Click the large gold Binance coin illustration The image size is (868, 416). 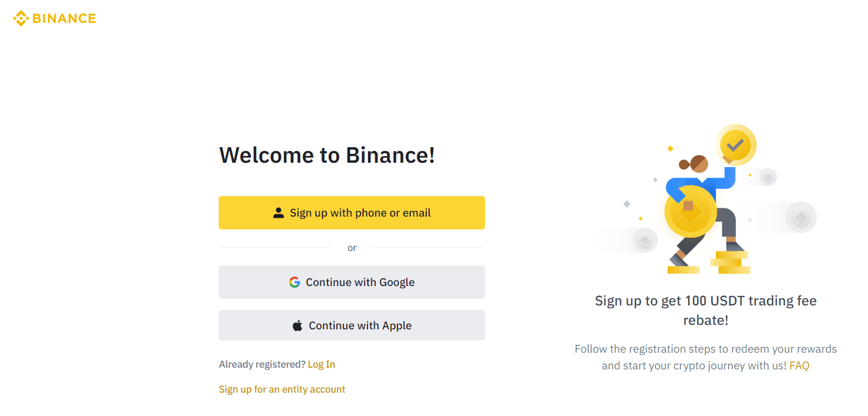[x=690, y=212]
